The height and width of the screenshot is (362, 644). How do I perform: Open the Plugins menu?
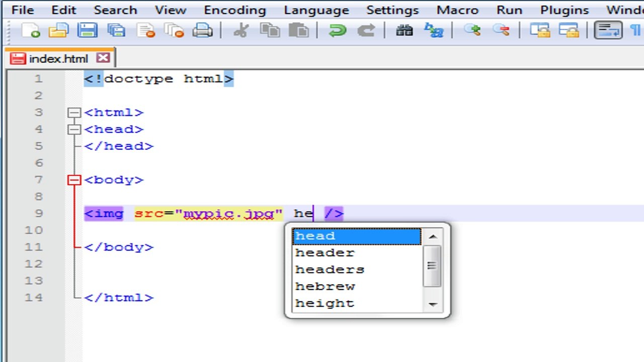[565, 10]
